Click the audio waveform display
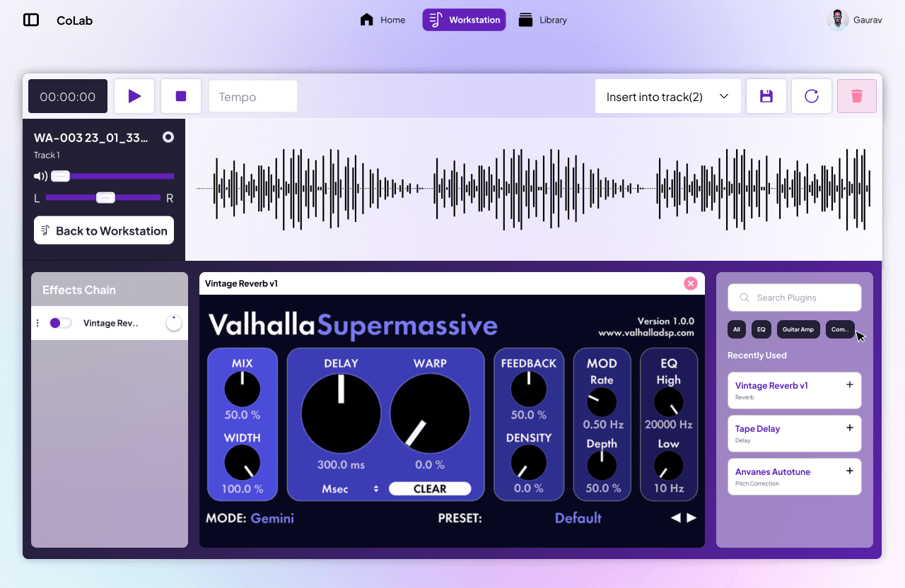The width and height of the screenshot is (905, 588). coord(534,189)
